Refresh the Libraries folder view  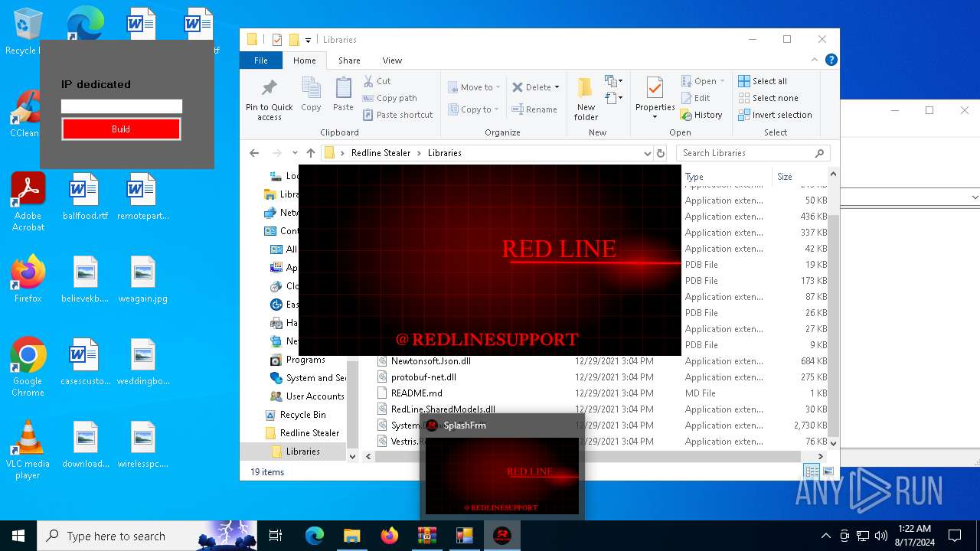click(x=661, y=153)
